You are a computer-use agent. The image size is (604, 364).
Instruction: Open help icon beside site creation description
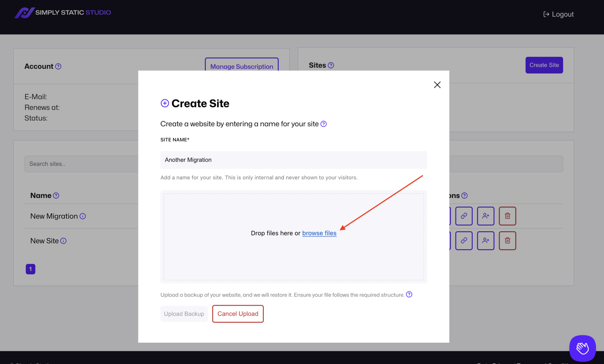tap(324, 124)
